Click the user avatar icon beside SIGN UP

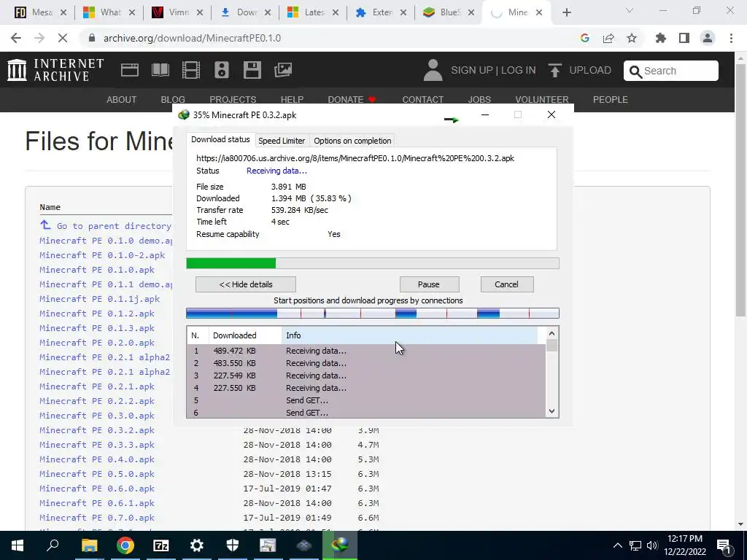pos(433,70)
